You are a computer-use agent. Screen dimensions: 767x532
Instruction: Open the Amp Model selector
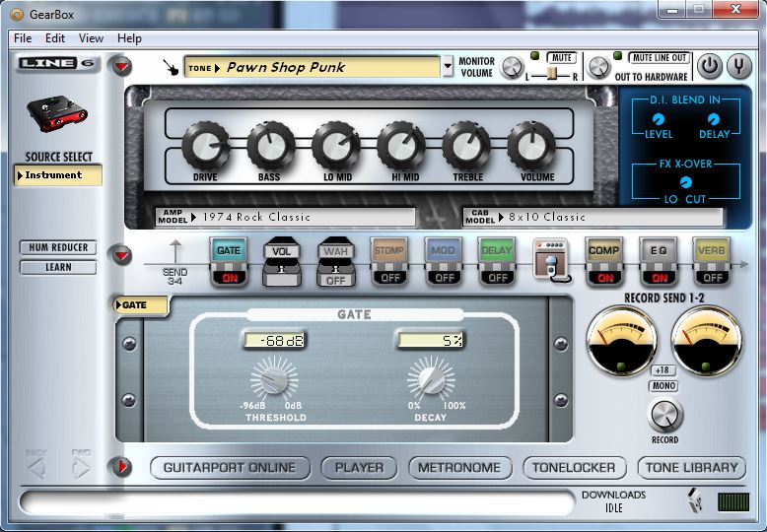click(x=285, y=217)
